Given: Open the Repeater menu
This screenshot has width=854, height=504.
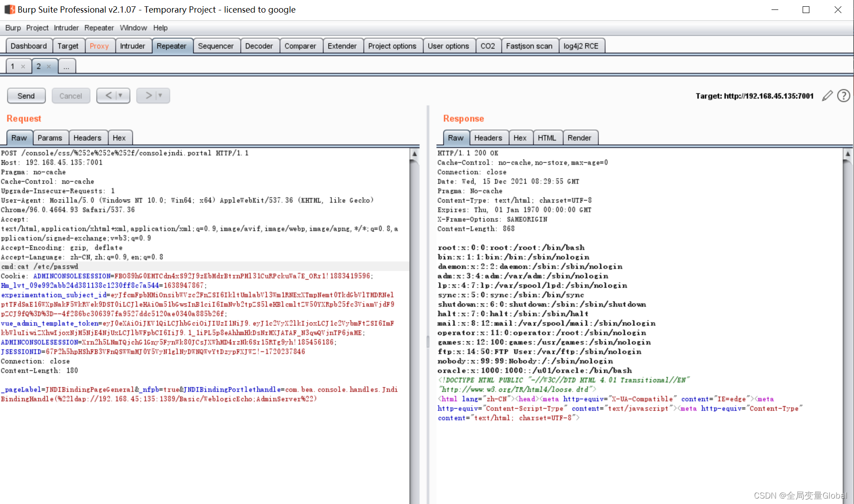Looking at the screenshot, I should coord(99,28).
